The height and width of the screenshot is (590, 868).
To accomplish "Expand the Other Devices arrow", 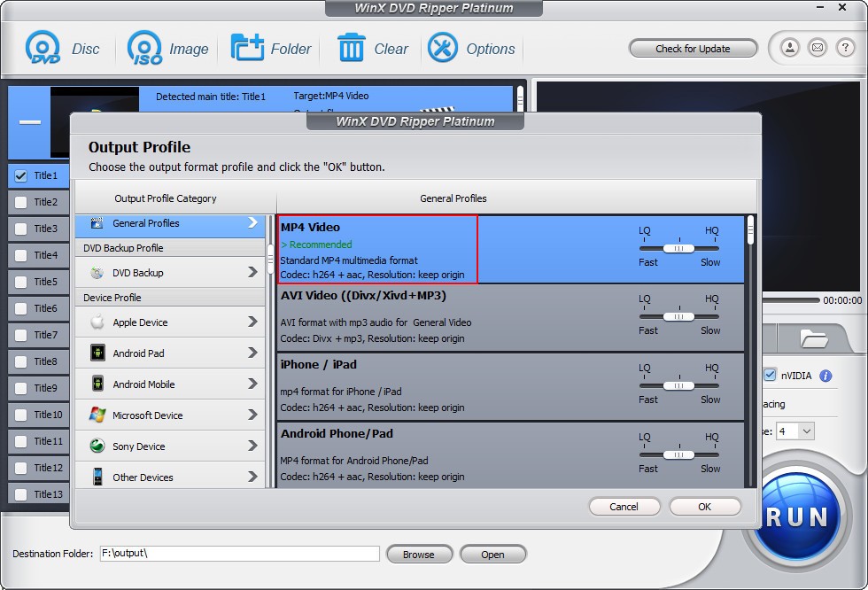I will point(252,477).
